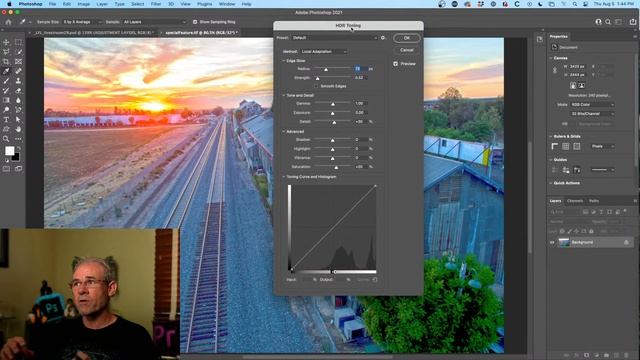This screenshot has width=640, height=360.
Task: Open the Sample Size dropdown
Action: pyautogui.click(x=82, y=22)
